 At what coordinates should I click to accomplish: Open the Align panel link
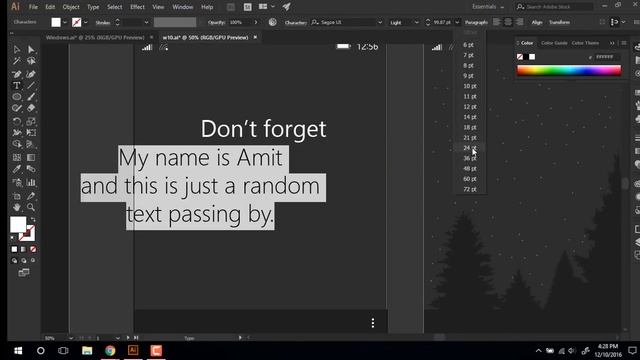click(537, 22)
